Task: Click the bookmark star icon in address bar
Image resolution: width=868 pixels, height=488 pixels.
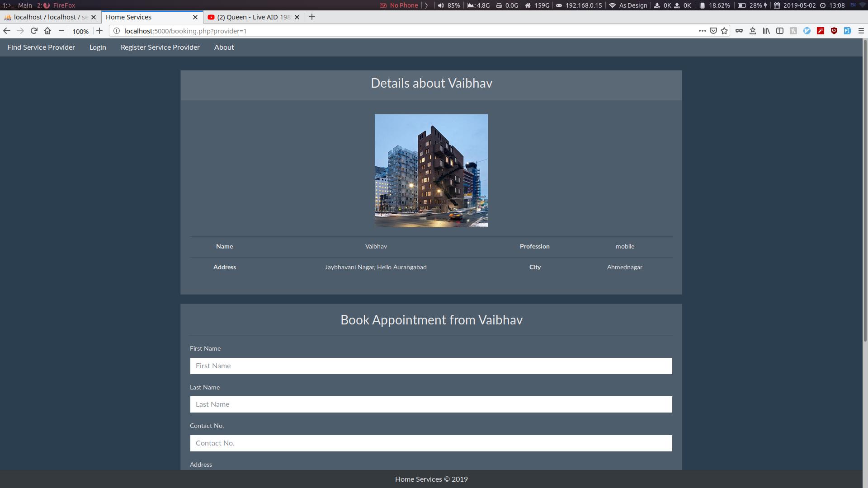Action: click(x=725, y=31)
